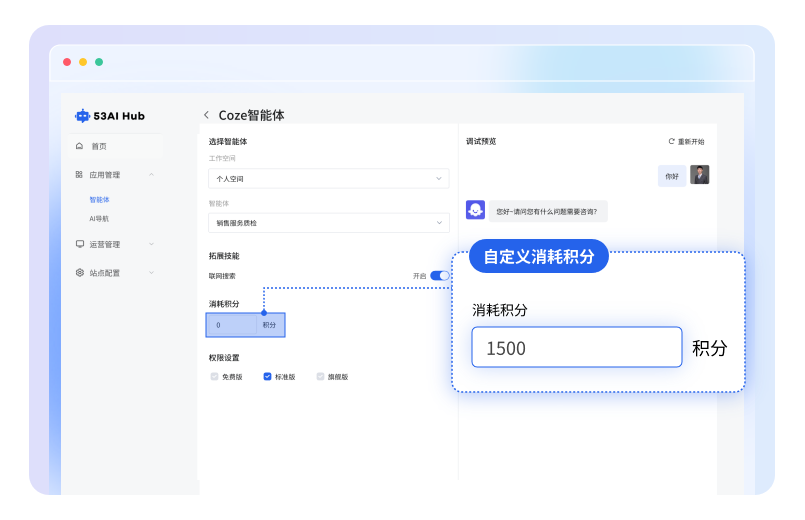Click the 运营管理 monitor icon
Image resolution: width=805 pixels, height=520 pixels.
click(x=80, y=244)
